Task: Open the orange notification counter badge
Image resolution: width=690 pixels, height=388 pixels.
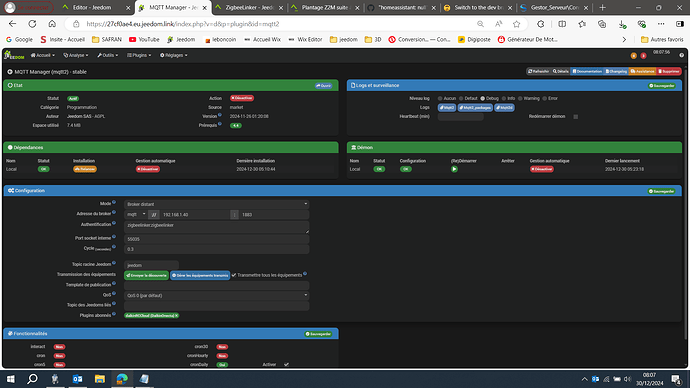Action: coord(634,55)
